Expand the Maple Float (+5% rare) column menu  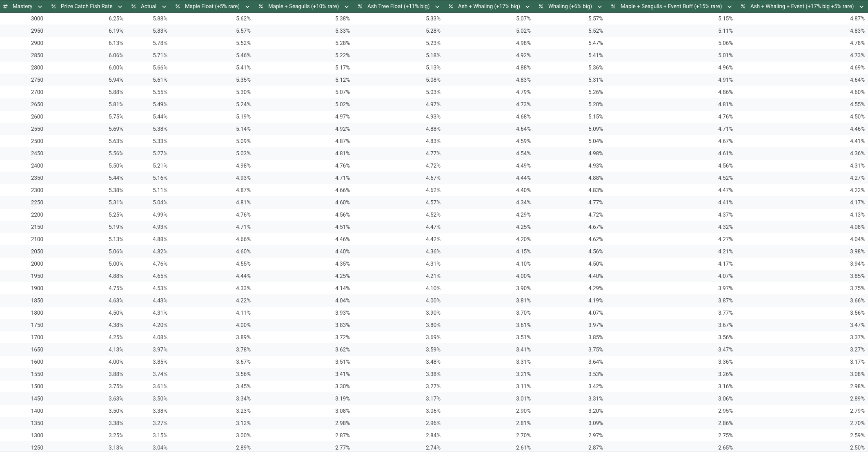point(247,7)
